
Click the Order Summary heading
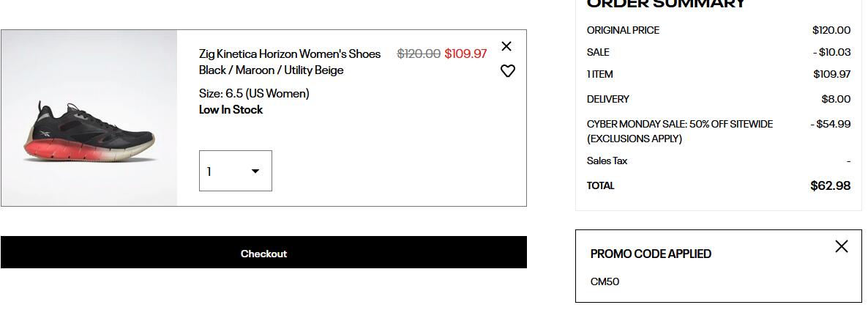pos(666,4)
